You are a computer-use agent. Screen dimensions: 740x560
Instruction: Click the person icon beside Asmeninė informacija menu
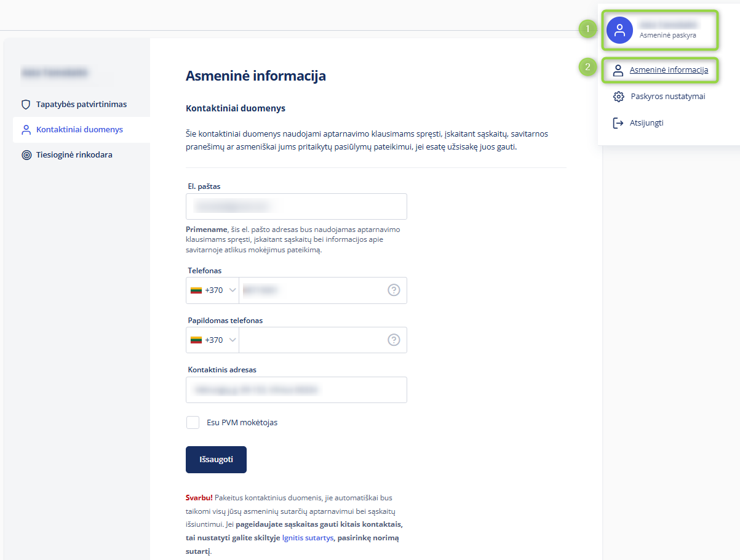point(618,70)
